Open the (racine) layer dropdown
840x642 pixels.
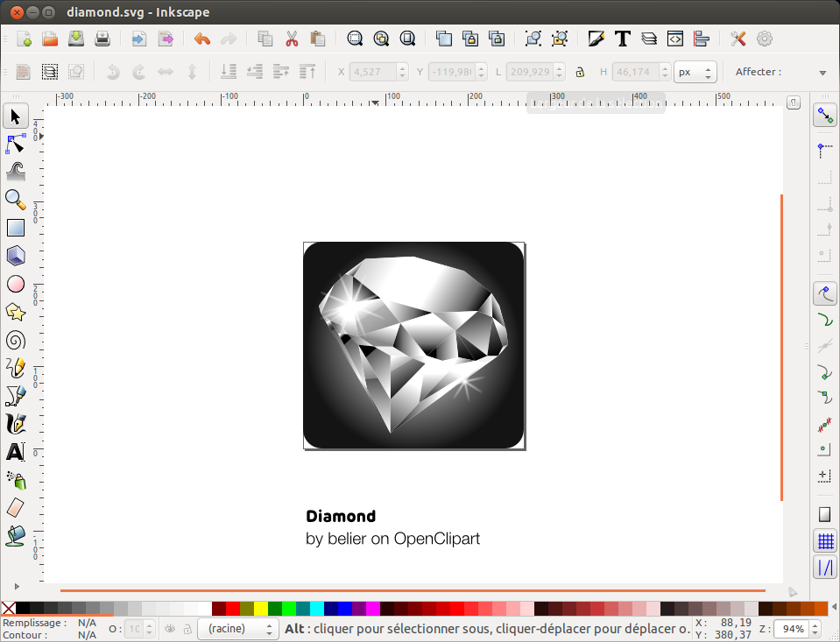click(236, 629)
